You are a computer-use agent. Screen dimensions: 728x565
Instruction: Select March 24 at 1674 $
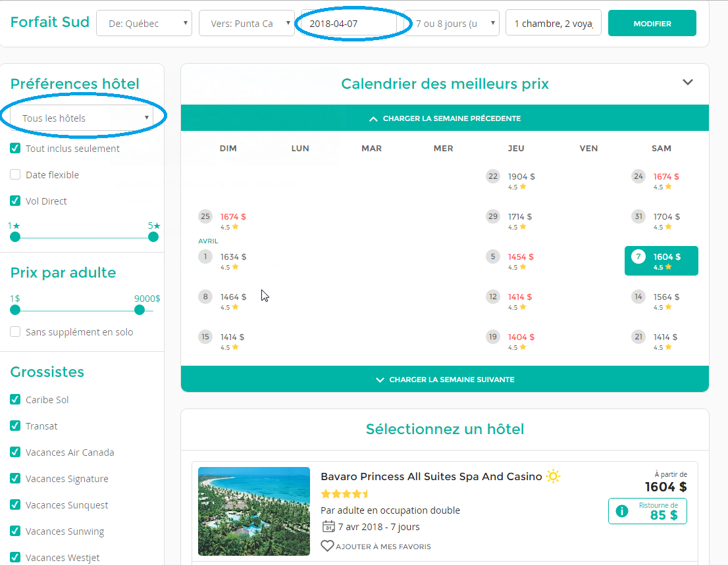[656, 180]
